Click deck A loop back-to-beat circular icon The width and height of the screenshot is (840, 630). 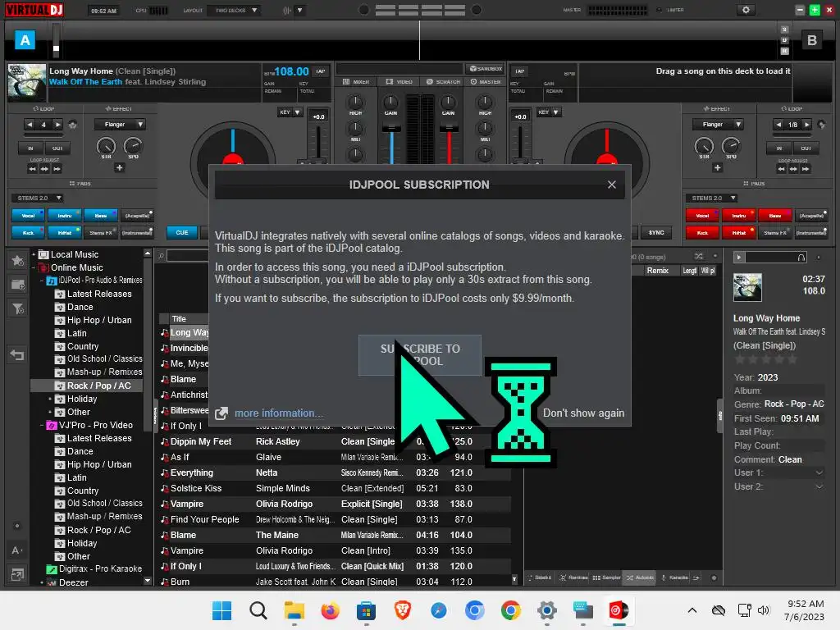pos(73,125)
